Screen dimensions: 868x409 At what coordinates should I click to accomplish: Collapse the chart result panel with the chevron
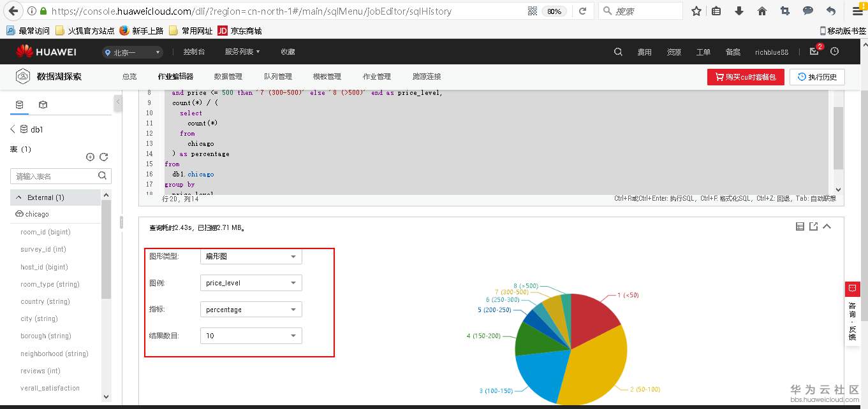(827, 226)
